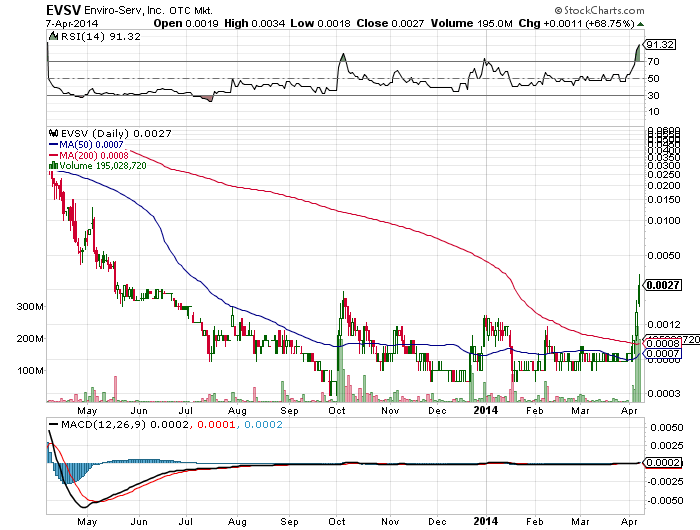The height and width of the screenshot is (530, 700).
Task: Click the High 0.0034 value
Action: (254, 23)
